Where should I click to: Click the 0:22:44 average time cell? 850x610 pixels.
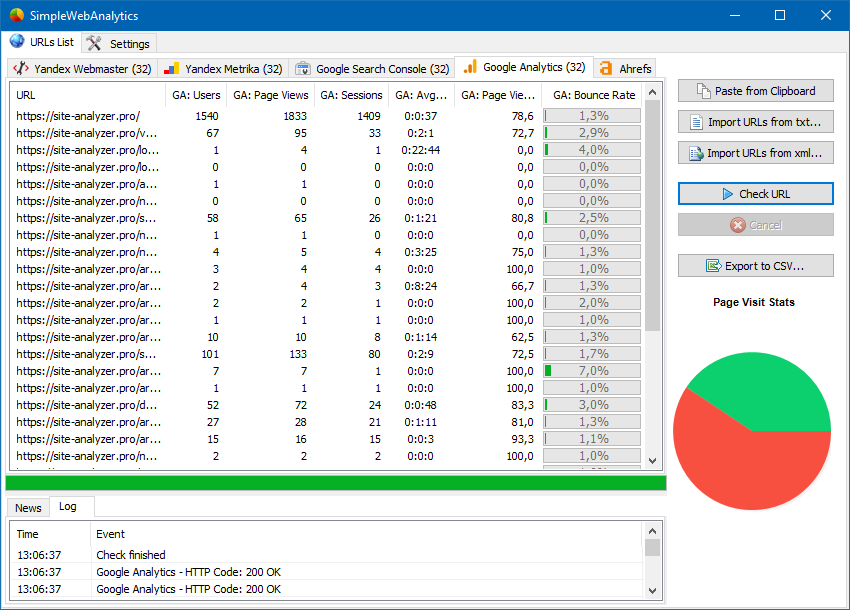421,150
